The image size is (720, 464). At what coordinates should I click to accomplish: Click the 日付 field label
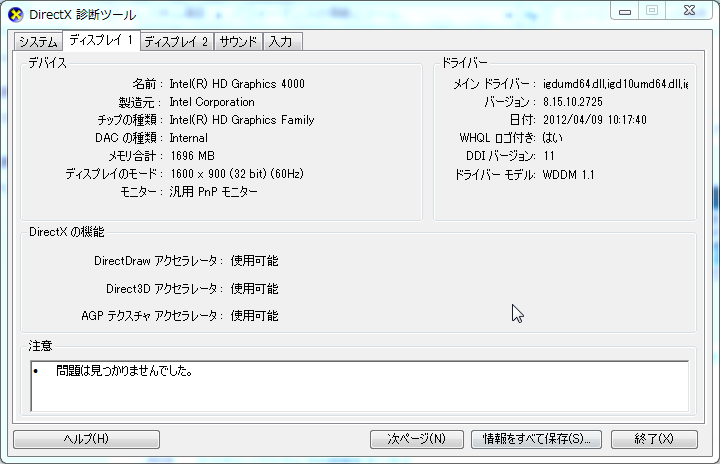[523, 120]
